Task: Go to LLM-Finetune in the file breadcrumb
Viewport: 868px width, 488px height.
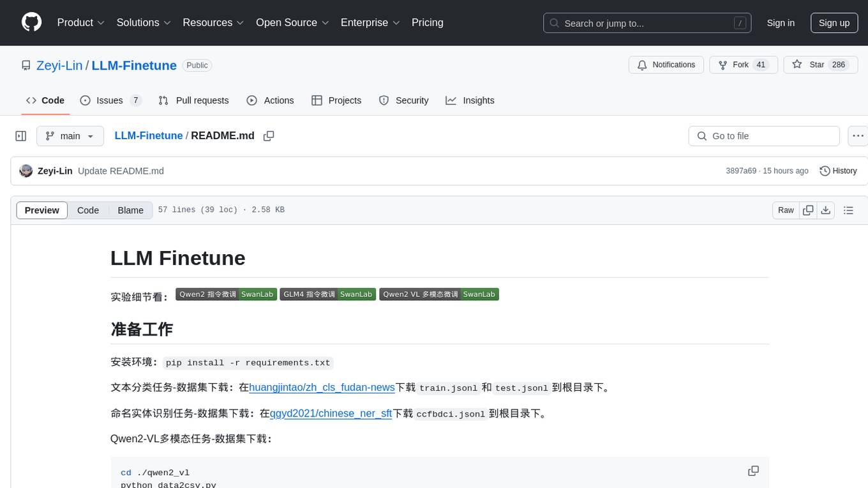Action: (149, 135)
